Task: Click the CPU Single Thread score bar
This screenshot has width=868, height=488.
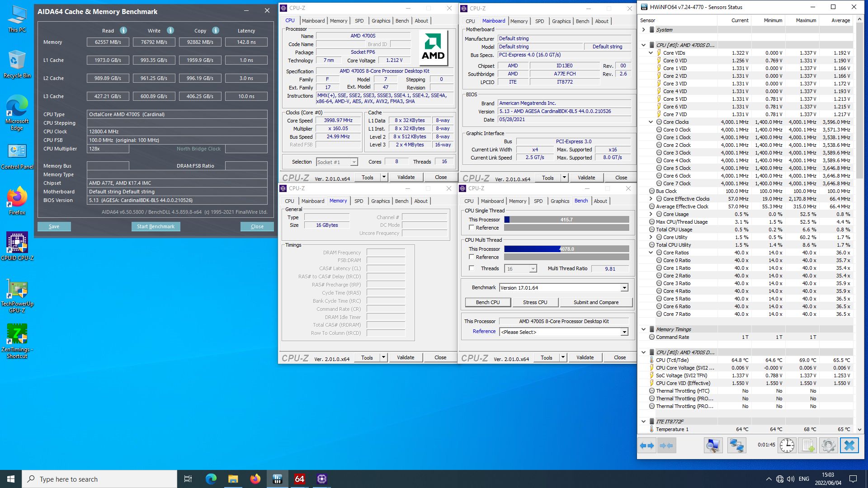Action: pos(566,220)
